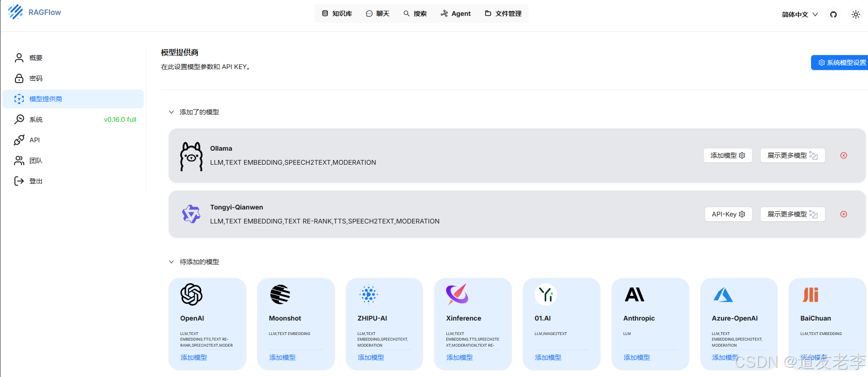Screen dimensions: 868x377
Task: Open 团队 page in the sidebar
Action: click(x=73, y=161)
